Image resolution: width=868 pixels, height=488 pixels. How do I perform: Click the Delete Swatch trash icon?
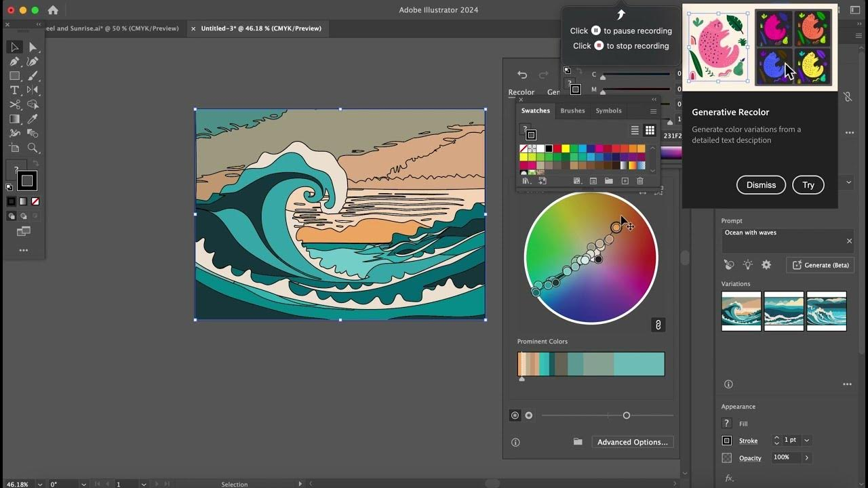(x=640, y=180)
